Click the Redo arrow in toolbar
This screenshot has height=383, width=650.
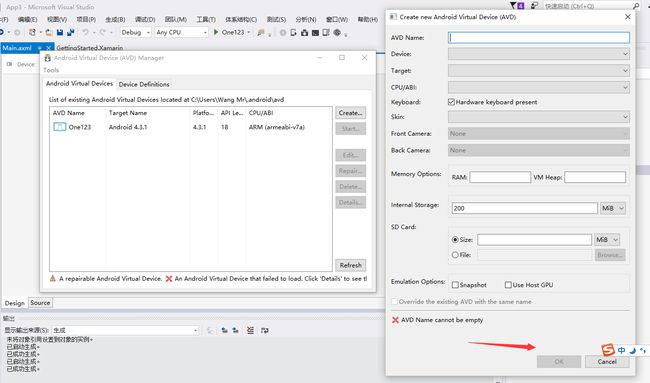pos(102,32)
